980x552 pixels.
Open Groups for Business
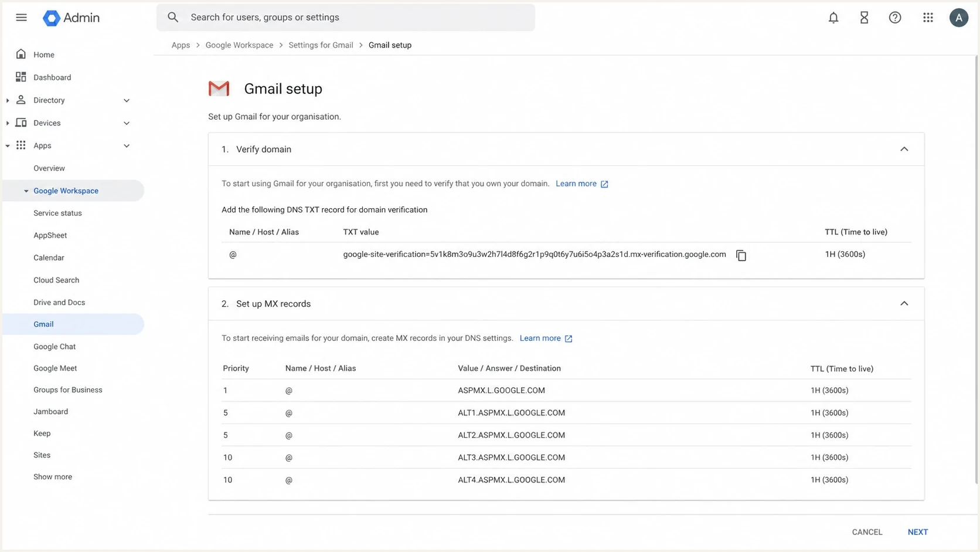(x=68, y=390)
